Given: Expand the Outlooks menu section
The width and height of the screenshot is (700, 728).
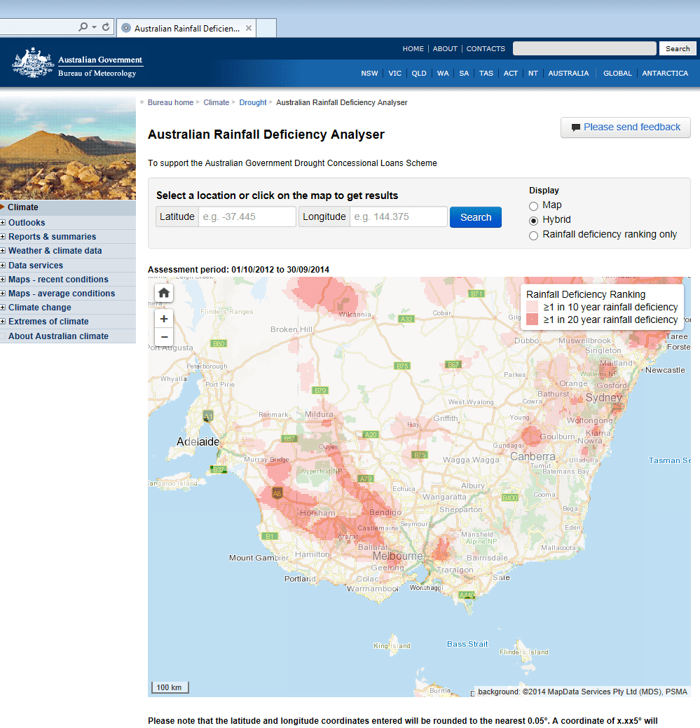Looking at the screenshot, I should click(x=3, y=222).
